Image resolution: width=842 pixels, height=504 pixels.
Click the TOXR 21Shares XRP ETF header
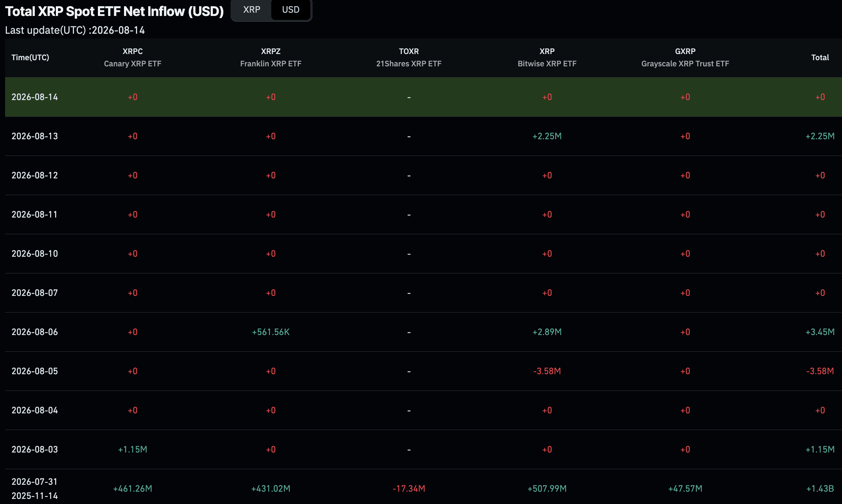pos(409,57)
